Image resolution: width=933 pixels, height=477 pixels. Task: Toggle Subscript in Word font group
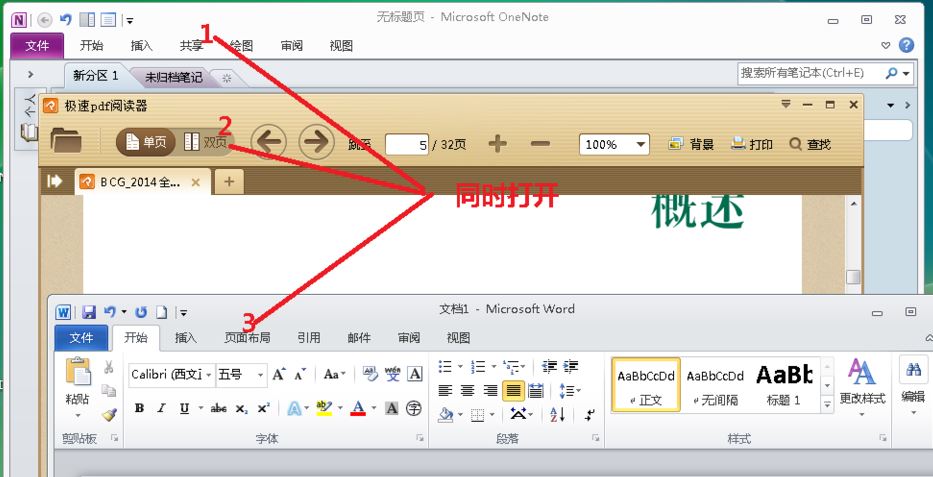[241, 408]
